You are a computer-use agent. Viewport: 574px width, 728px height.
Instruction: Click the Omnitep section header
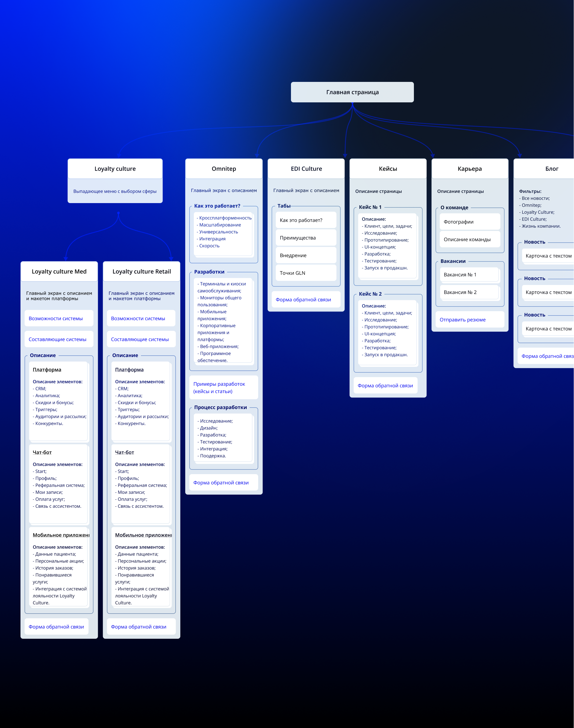click(x=224, y=169)
